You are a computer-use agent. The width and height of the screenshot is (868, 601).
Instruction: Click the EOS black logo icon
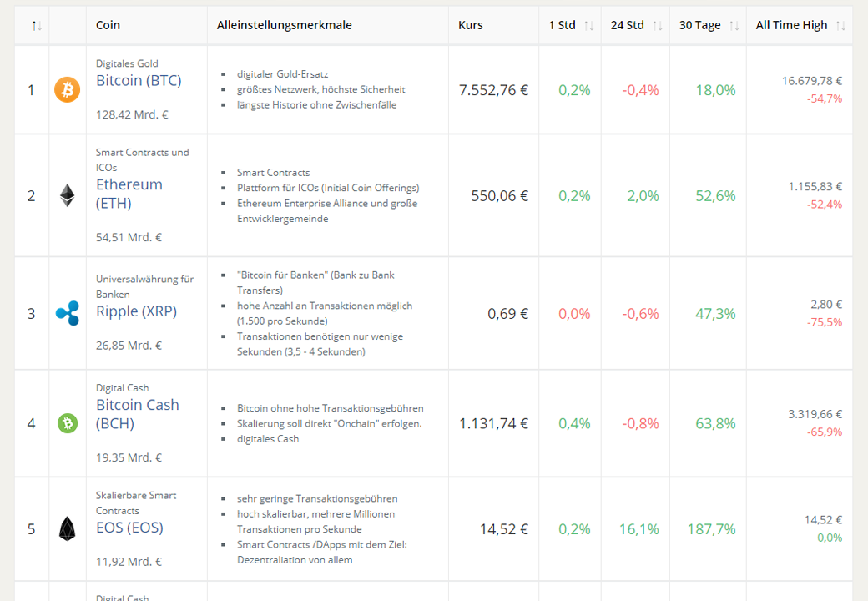(67, 529)
